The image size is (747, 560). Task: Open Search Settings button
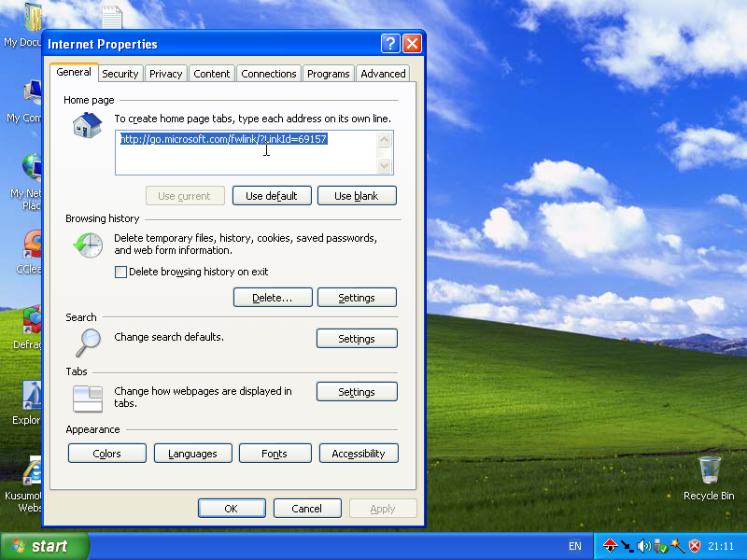pos(357,339)
